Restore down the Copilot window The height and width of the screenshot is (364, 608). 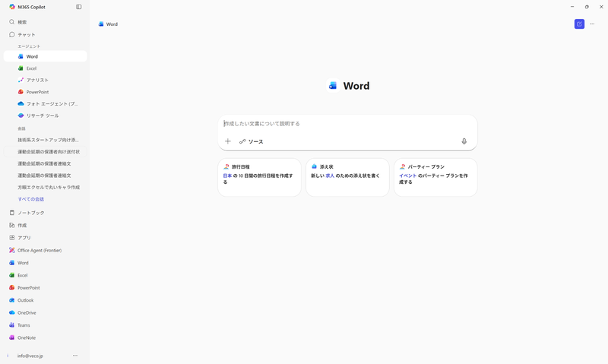pos(587,7)
